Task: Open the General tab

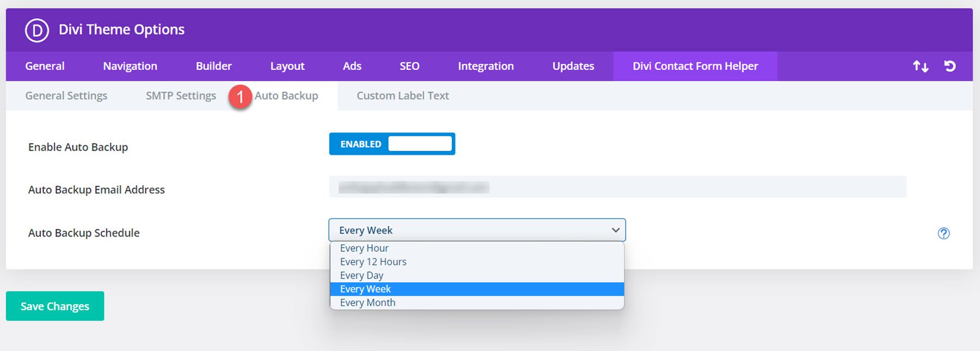Action: [45, 66]
